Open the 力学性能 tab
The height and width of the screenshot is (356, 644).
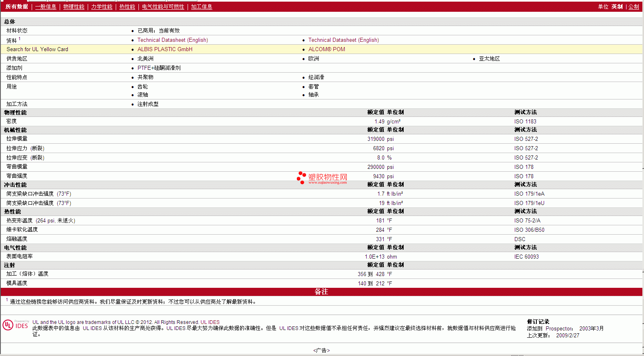point(102,7)
